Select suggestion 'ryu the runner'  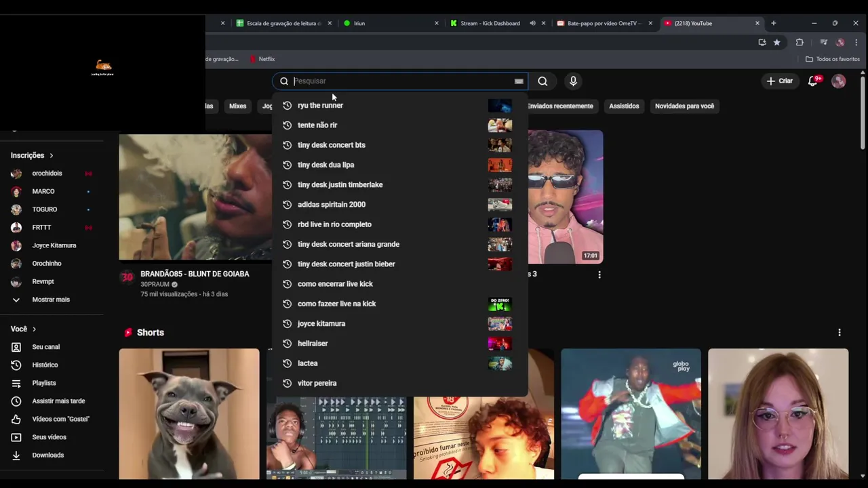pyautogui.click(x=400, y=106)
